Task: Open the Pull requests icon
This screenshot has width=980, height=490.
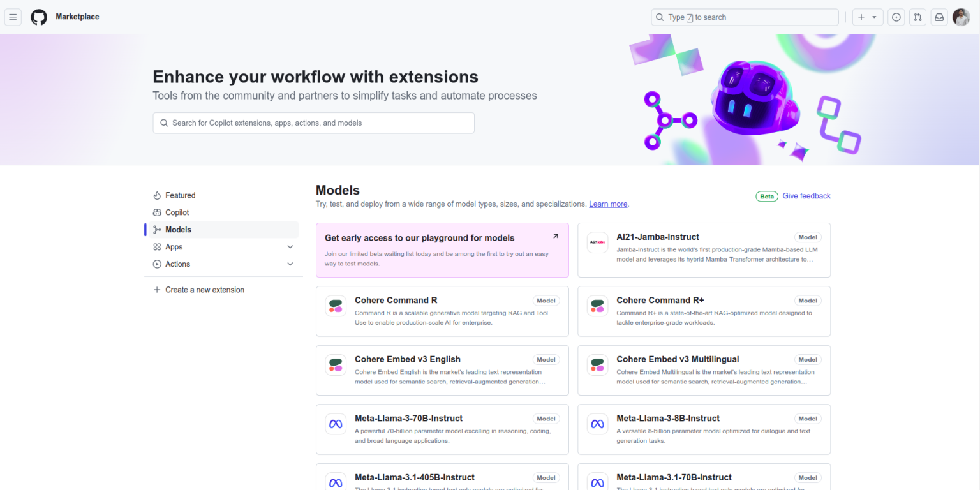Action: pyautogui.click(x=917, y=17)
